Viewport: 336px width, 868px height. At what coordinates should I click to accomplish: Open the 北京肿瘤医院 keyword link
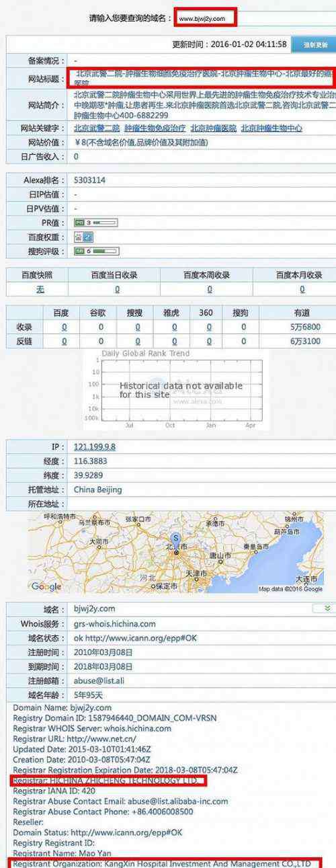[214, 128]
